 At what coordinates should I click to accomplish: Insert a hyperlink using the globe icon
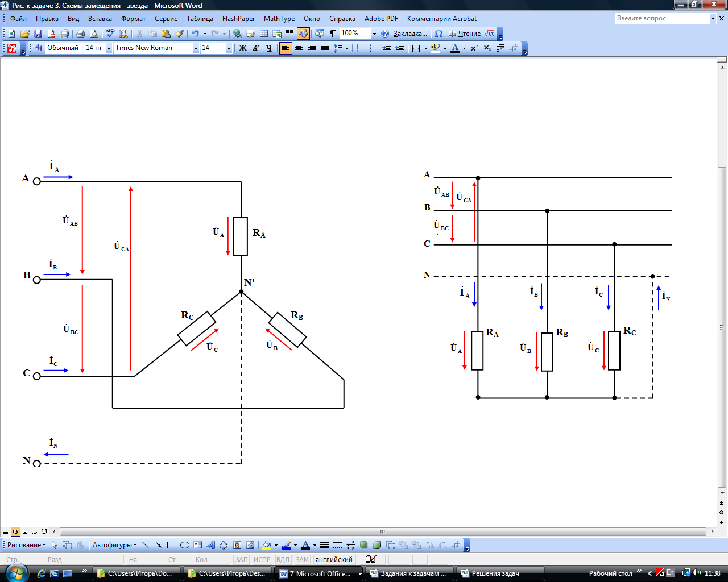click(x=237, y=34)
